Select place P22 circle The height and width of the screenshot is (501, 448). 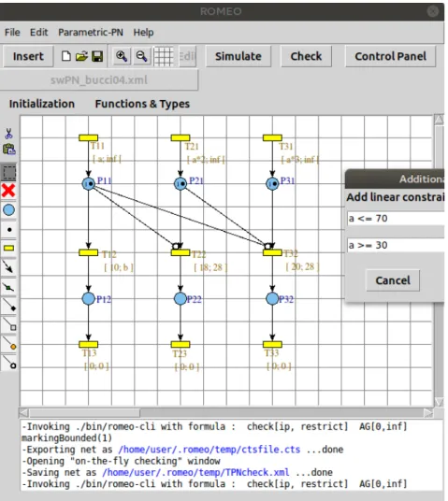(x=181, y=298)
